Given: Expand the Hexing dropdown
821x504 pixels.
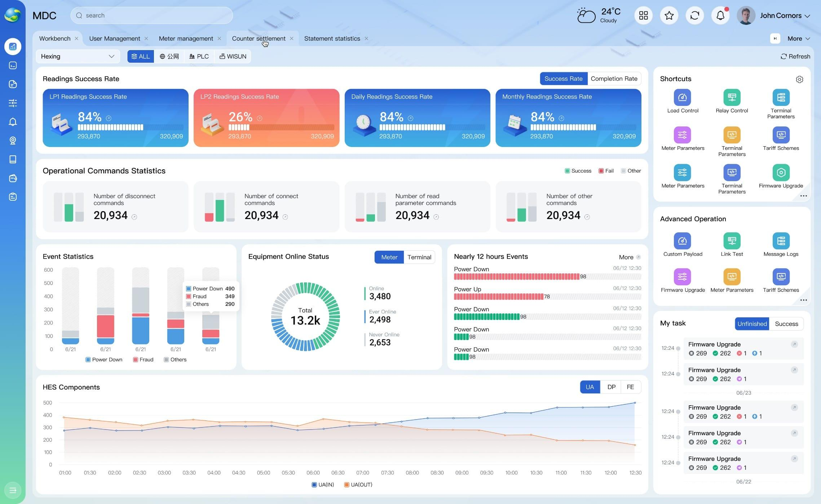Looking at the screenshot, I should (x=78, y=56).
